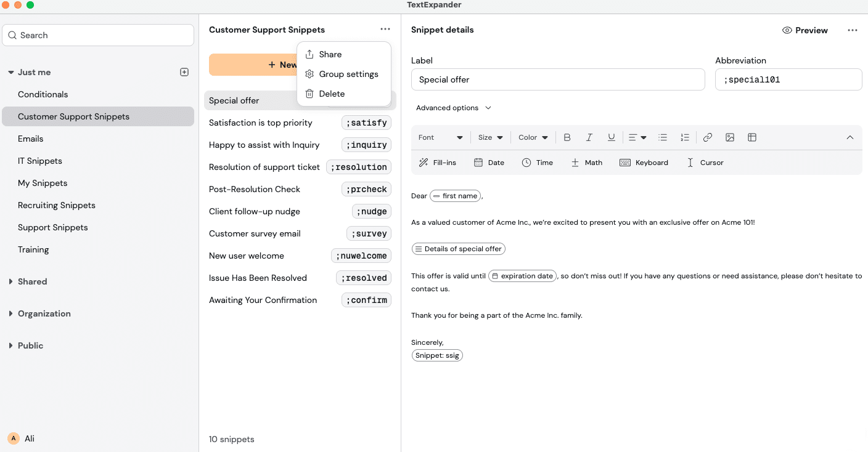Click the New snippet button
Image resolution: width=868 pixels, height=452 pixels.
pos(252,65)
